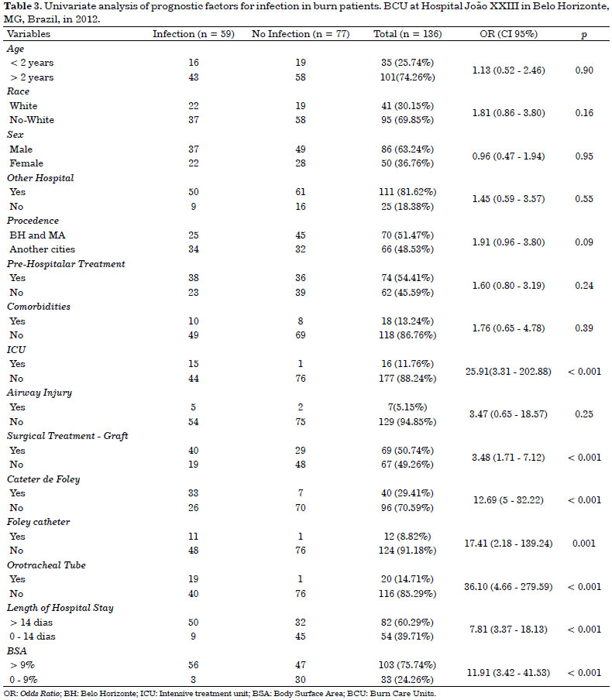Image resolution: width=612 pixels, height=700 pixels.
Task: Click the Table 3 title caption
Action: [x=306, y=13]
